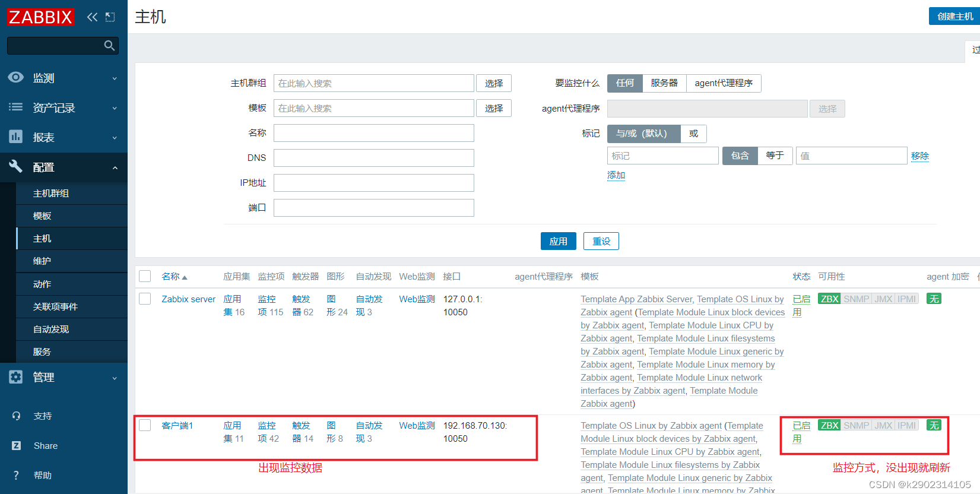Expand the 管理 menu chevron
This screenshot has width=980, height=494.
pyautogui.click(x=115, y=378)
